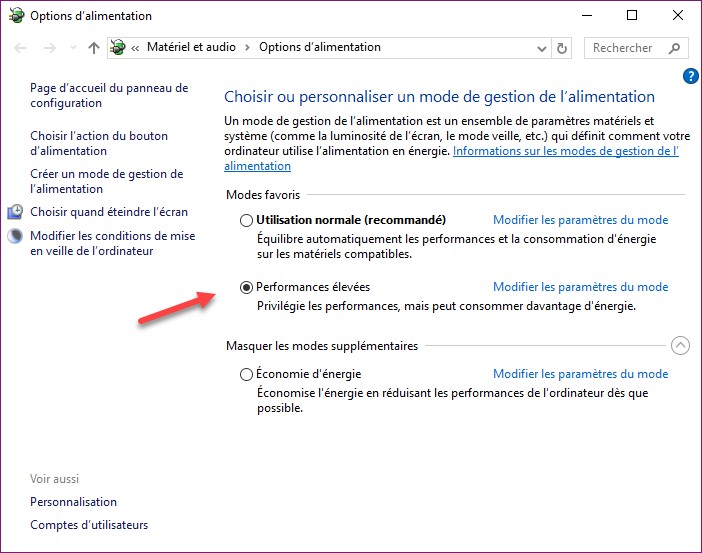
Task: Open the recent locations dropdown arrow
Action: click(73, 48)
